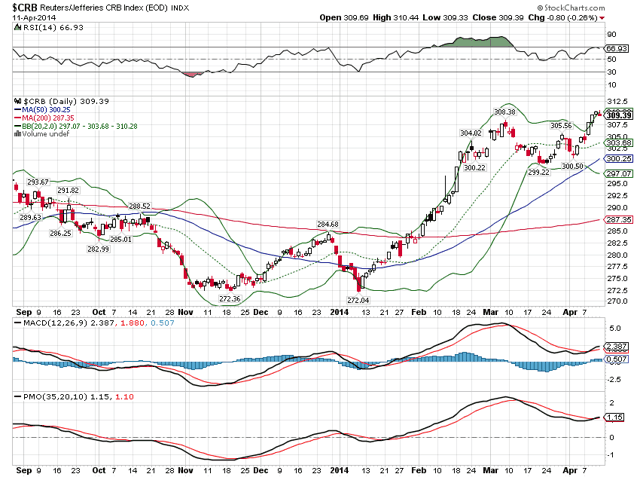Click the 2.387 tag on the MACD axis

coord(617,346)
